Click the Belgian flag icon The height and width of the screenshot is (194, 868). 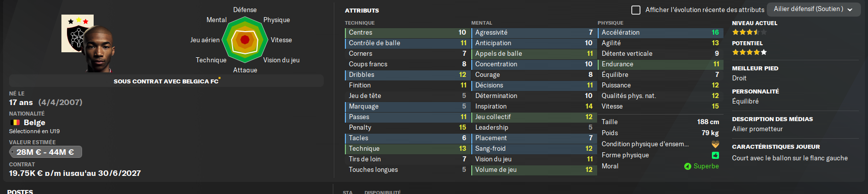(x=15, y=123)
